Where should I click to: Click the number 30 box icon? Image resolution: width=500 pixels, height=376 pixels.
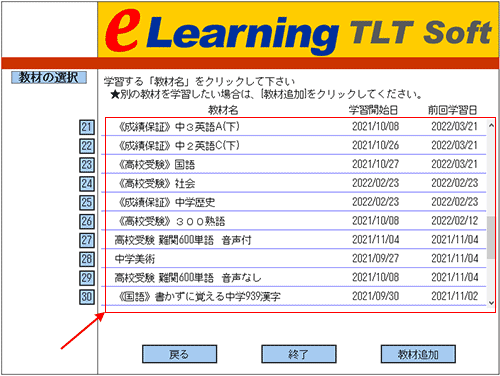(x=87, y=297)
